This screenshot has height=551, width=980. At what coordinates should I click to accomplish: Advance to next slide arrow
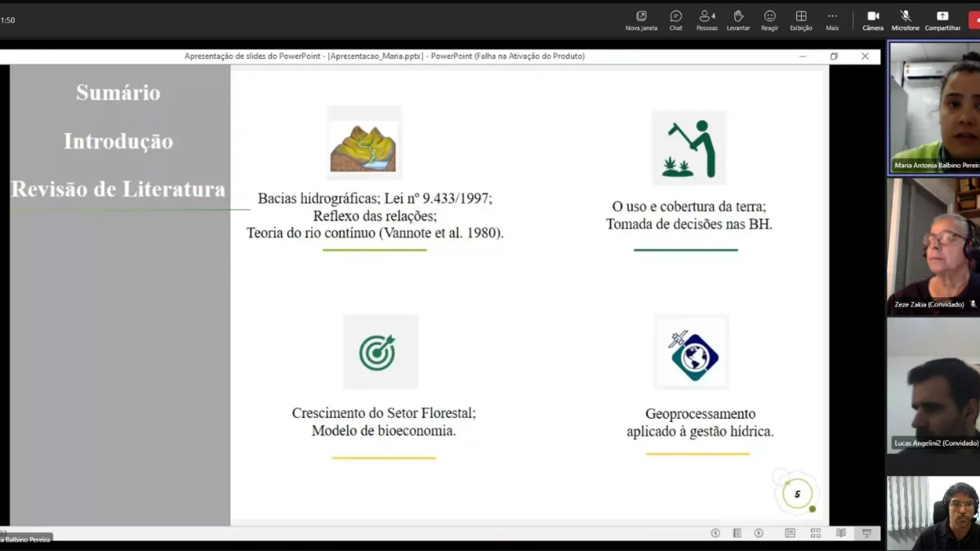coord(759,533)
